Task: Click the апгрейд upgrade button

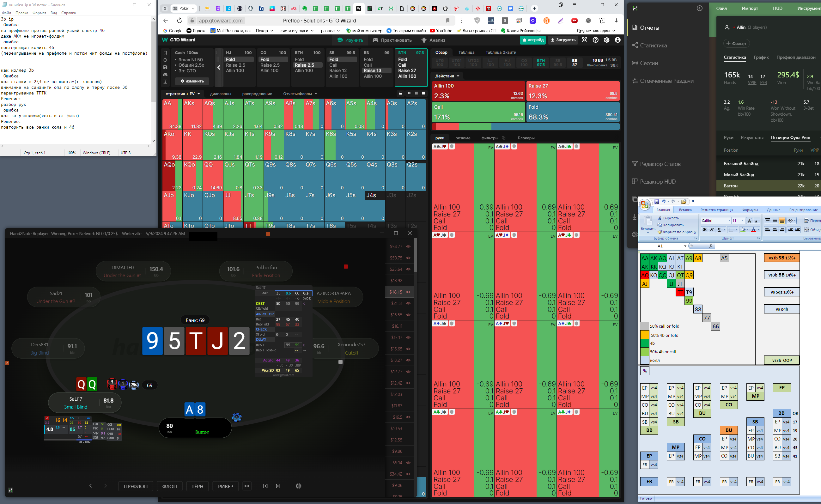Action: [532, 40]
